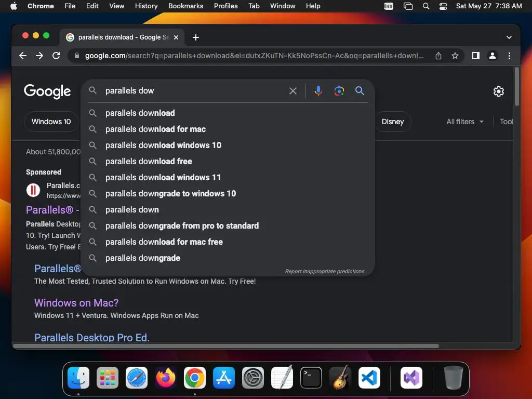This screenshot has width=532, height=399.
Task: Click the Chrome forward arrow
Action: pos(39,56)
